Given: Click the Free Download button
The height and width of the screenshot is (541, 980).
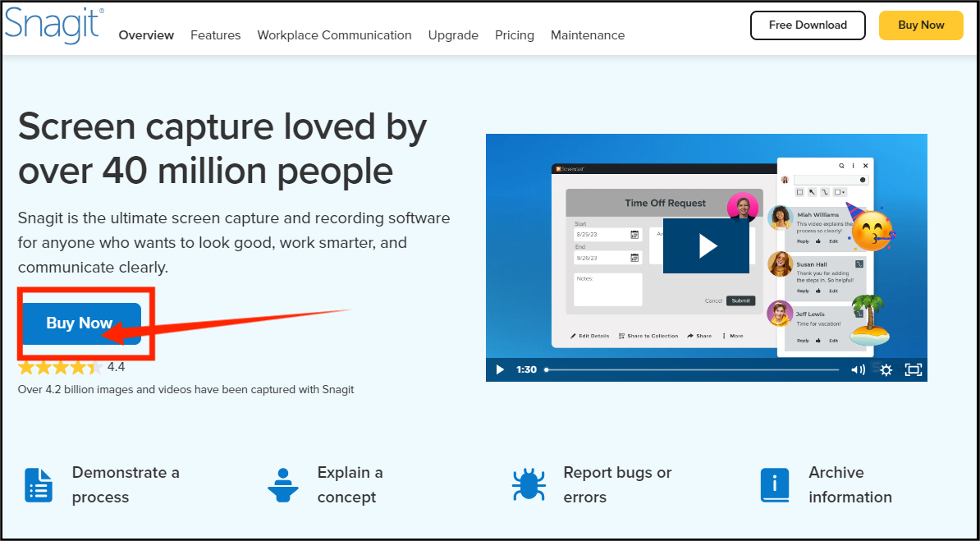Looking at the screenshot, I should (808, 25).
